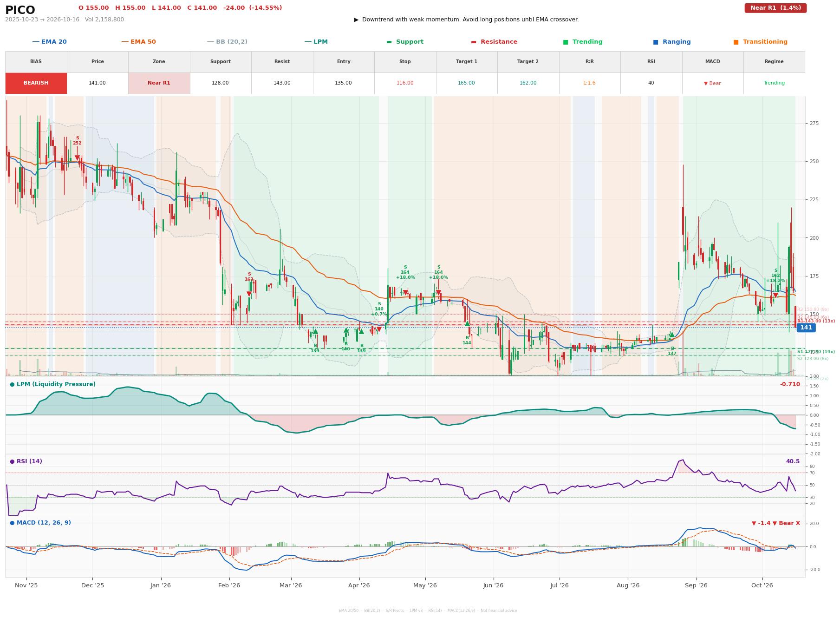This screenshot has width=840, height=618.
Task: Click the PICO ticker title
Action: [20, 10]
